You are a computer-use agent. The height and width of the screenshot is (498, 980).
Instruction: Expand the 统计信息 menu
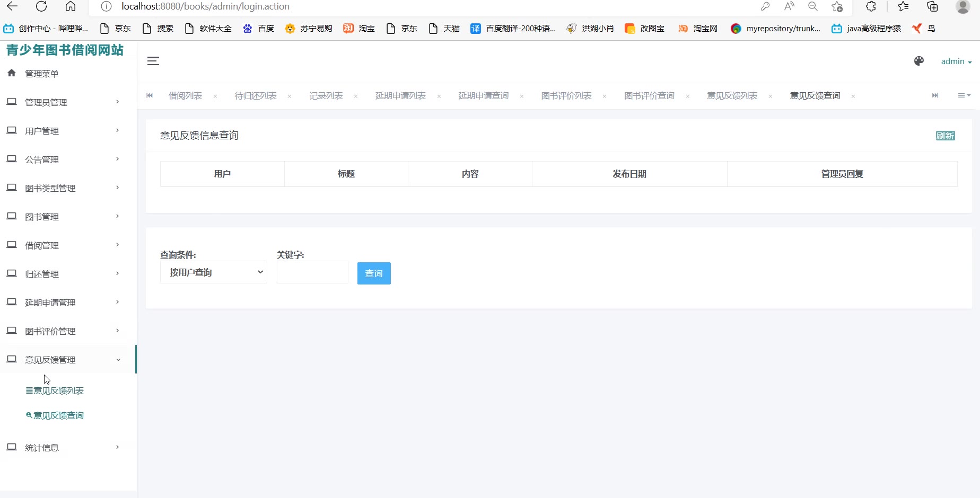(x=68, y=448)
